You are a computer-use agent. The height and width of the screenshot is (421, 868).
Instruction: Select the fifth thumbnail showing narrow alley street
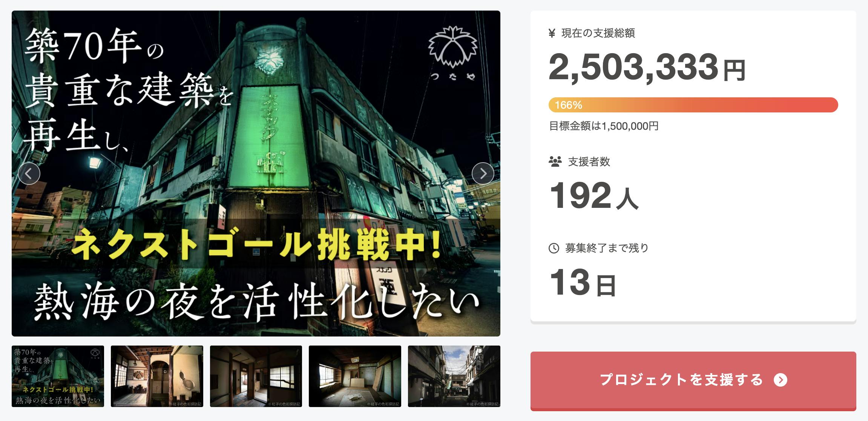(454, 376)
